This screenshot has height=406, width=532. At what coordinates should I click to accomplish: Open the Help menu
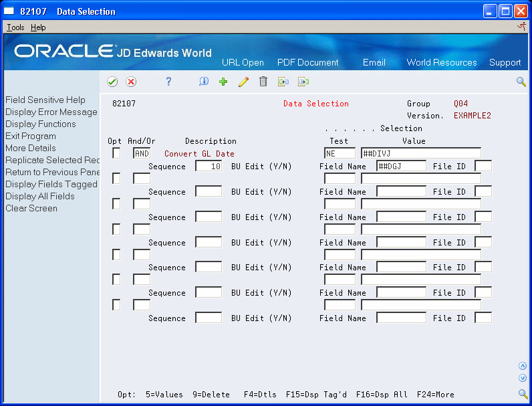coord(38,27)
